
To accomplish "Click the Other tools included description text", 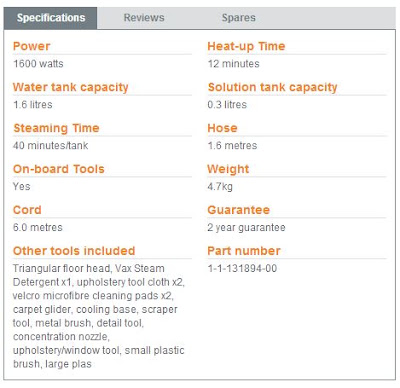I will [x=99, y=316].
